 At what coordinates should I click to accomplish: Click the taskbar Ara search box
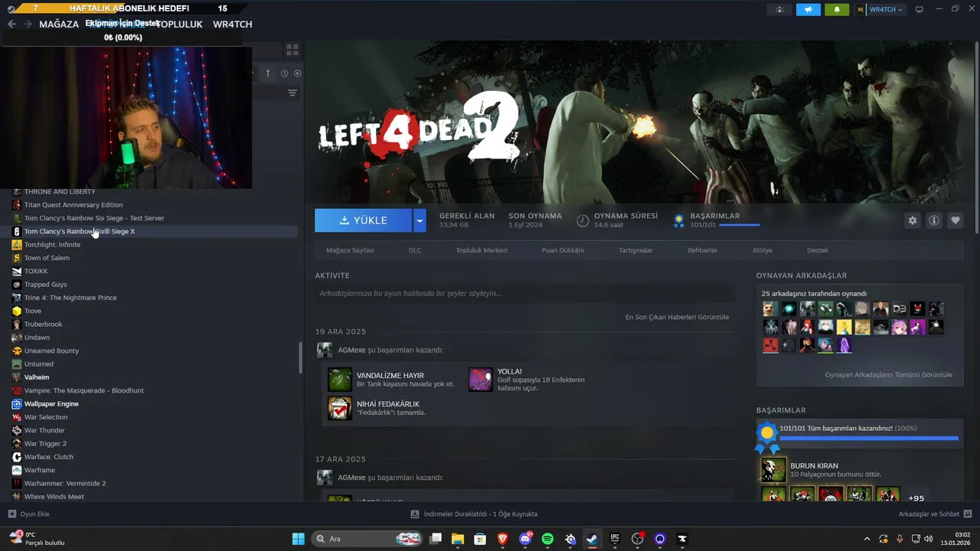point(368,539)
